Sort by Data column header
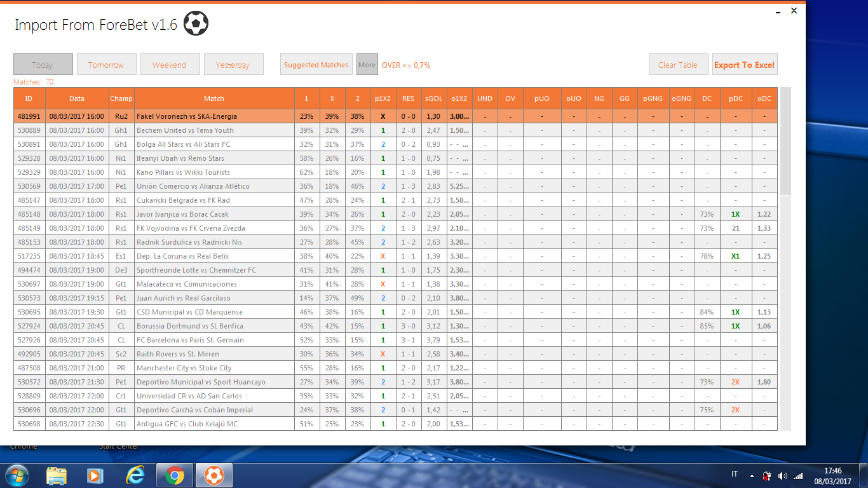 [x=77, y=98]
